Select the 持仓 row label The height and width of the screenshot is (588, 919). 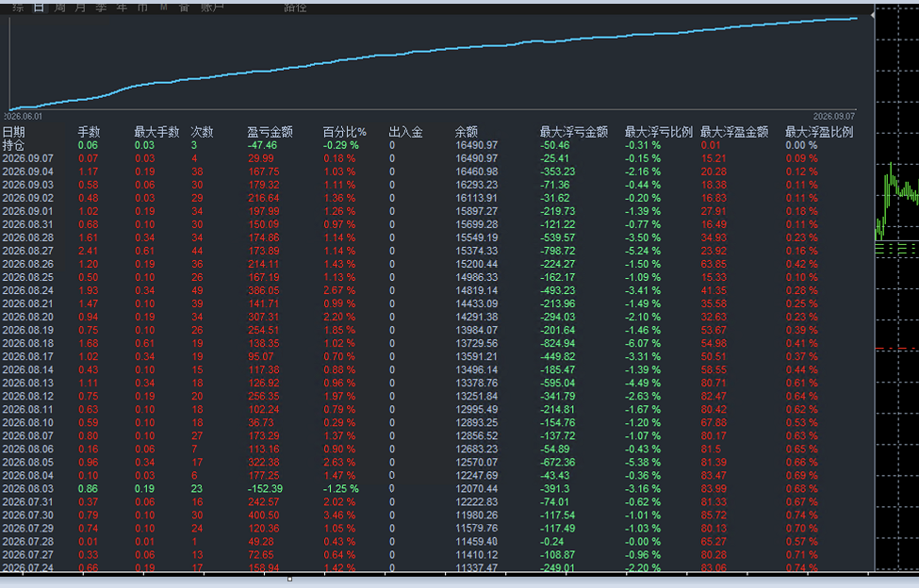[13, 145]
